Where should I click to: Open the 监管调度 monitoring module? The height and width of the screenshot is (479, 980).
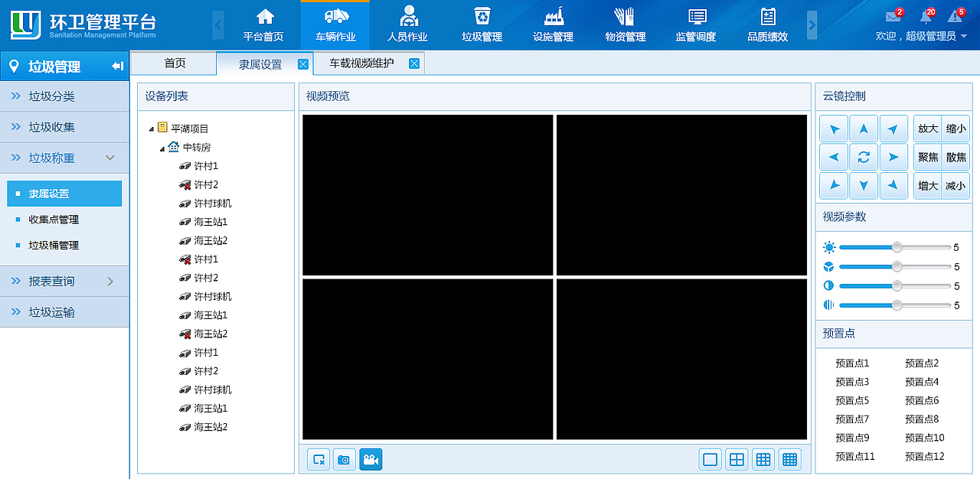[x=696, y=25]
